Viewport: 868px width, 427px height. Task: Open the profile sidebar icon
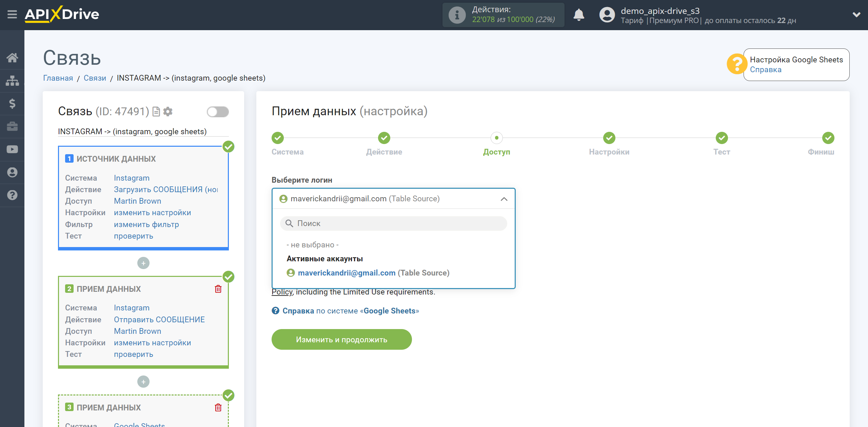coord(12,172)
